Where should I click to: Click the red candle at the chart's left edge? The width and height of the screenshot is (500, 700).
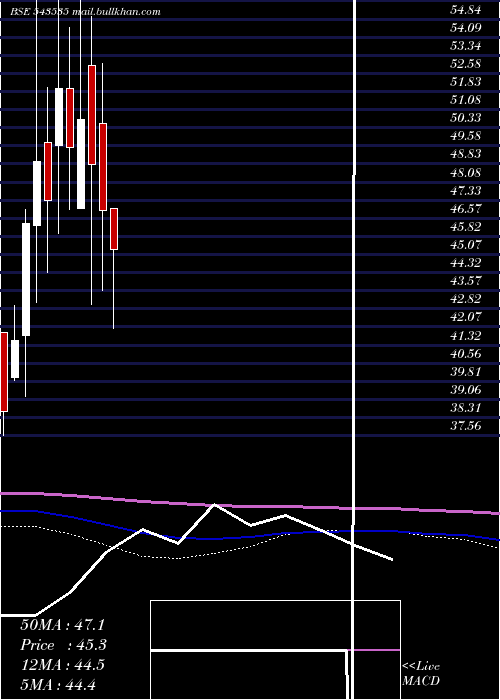tap(4, 372)
